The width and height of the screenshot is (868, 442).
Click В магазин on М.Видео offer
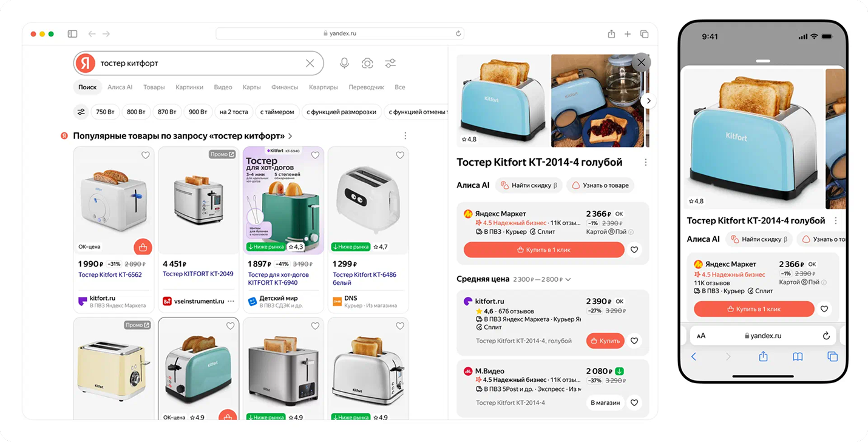pyautogui.click(x=605, y=403)
